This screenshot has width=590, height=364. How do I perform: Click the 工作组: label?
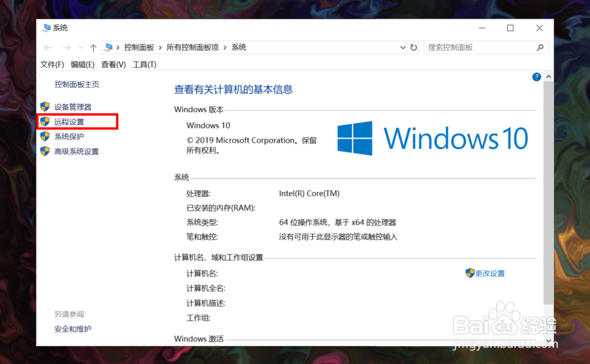pos(199,318)
